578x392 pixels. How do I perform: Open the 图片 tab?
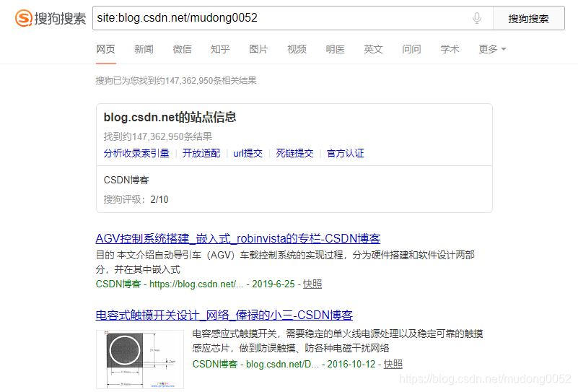click(258, 49)
